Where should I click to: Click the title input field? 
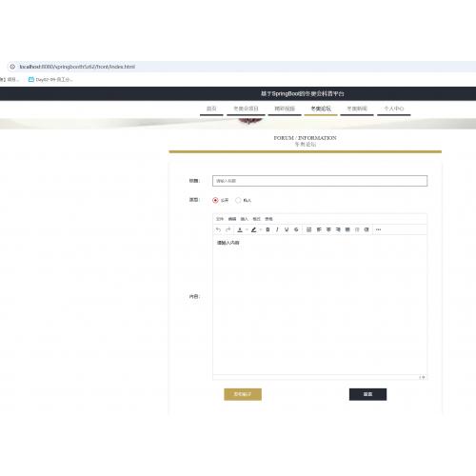pyautogui.click(x=320, y=181)
